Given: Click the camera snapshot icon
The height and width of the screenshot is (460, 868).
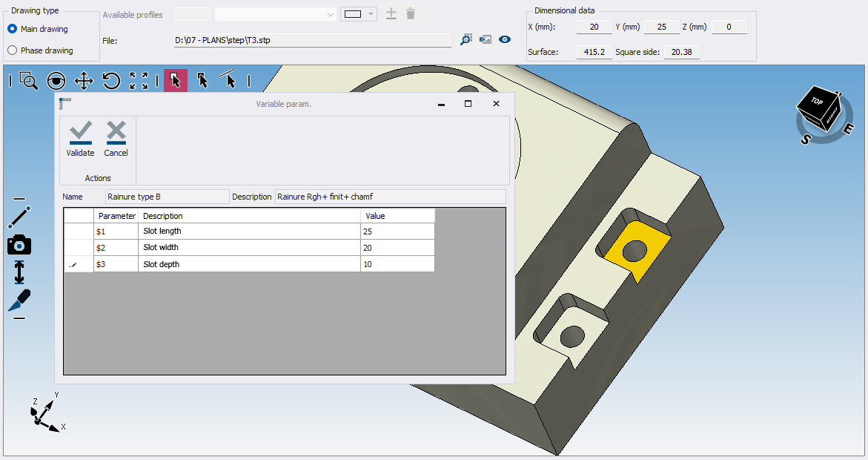Looking at the screenshot, I should [x=19, y=245].
